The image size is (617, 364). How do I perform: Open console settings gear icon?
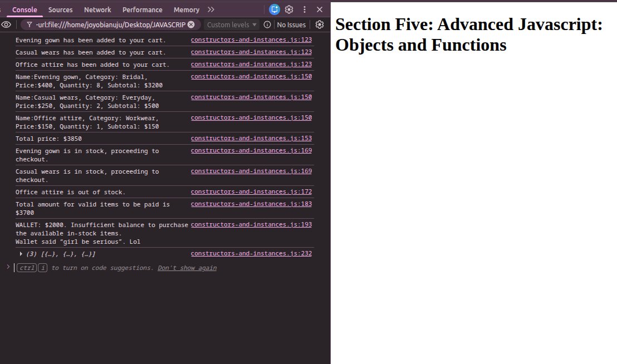click(320, 24)
